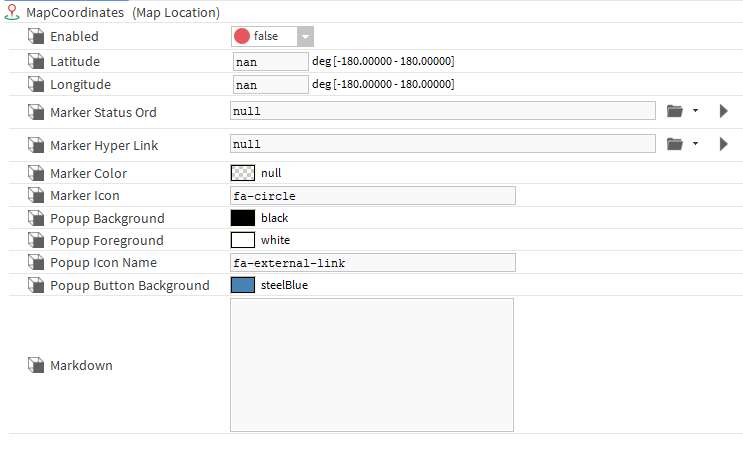Image resolution: width=743 pixels, height=451 pixels.
Task: Open folder browser for Marker Status Ord
Action: point(674,111)
